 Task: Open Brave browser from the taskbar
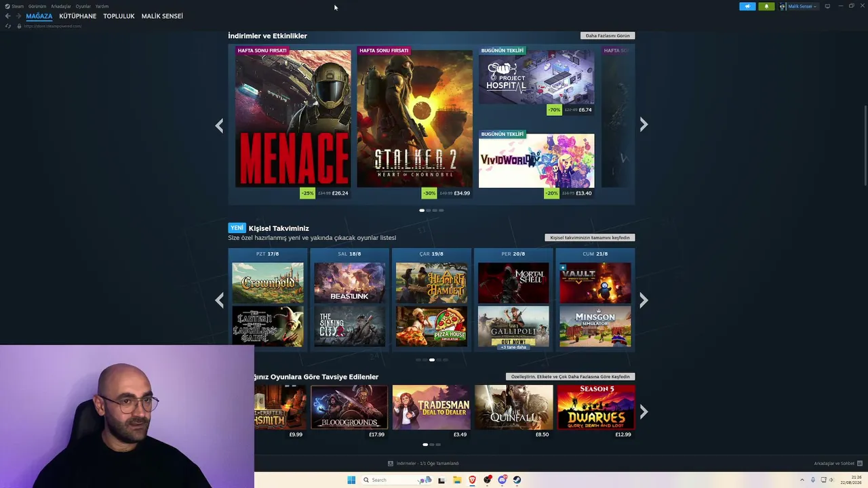(x=473, y=480)
